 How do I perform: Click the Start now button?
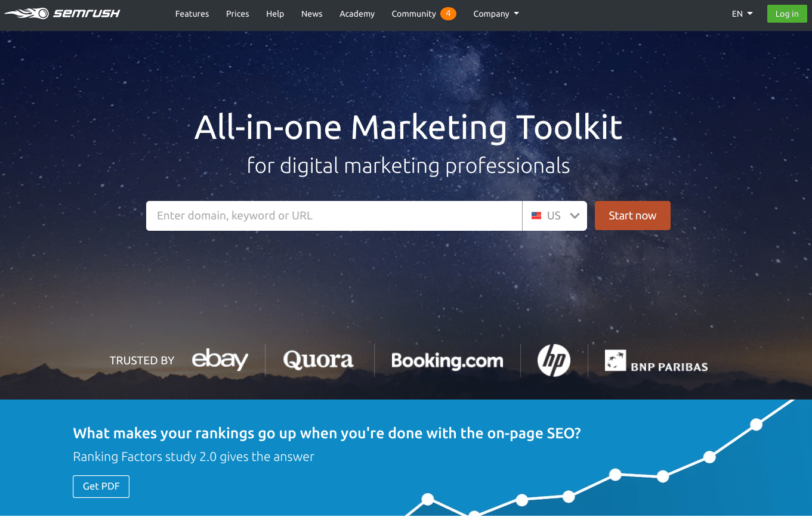(632, 216)
